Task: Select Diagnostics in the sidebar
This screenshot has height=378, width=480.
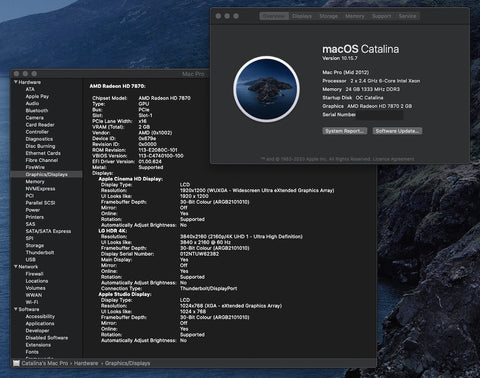Action: tap(39, 139)
